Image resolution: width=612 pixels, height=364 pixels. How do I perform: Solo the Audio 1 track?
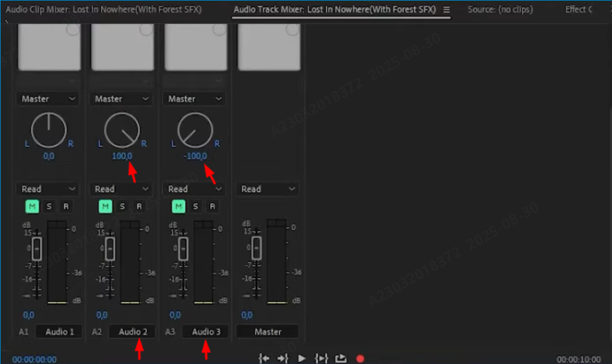coord(49,206)
